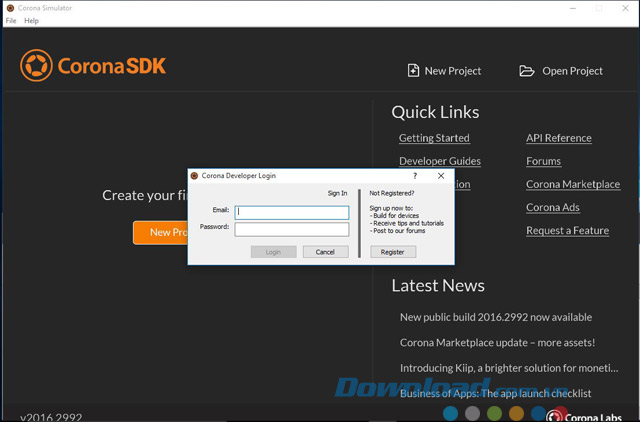Click the Open Project header text
640x422 pixels.
click(572, 71)
